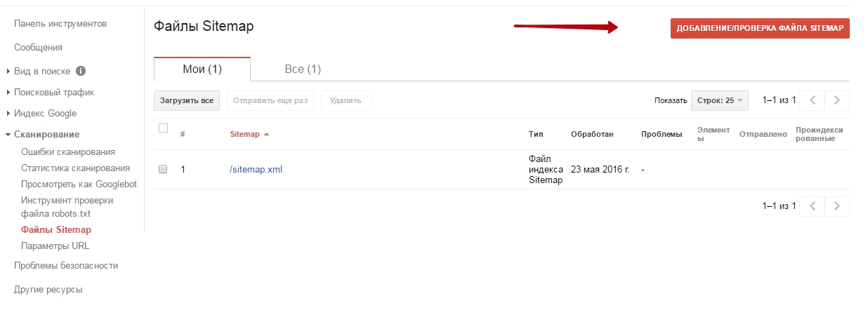The height and width of the screenshot is (336, 868).
Task: Click the bottom previous-page arrow
Action: tap(813, 206)
